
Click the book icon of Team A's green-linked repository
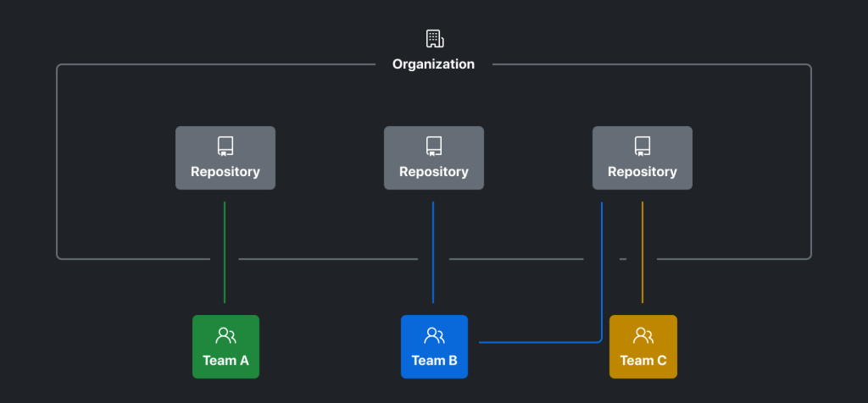[x=225, y=146]
